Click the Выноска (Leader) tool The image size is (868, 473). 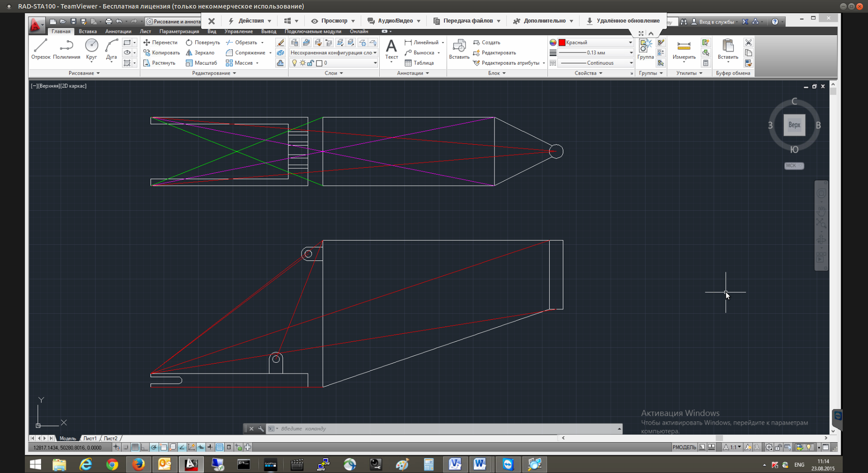click(x=419, y=52)
